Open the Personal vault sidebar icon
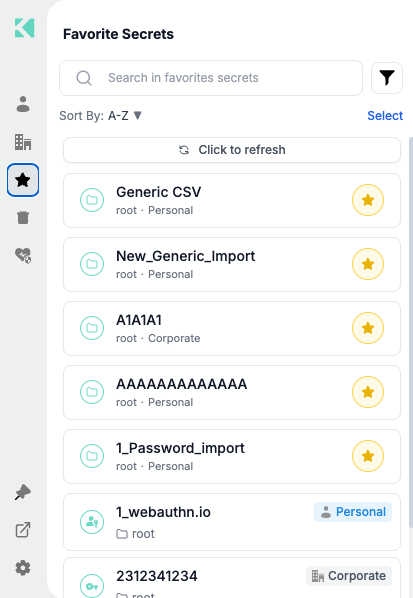 [x=23, y=104]
